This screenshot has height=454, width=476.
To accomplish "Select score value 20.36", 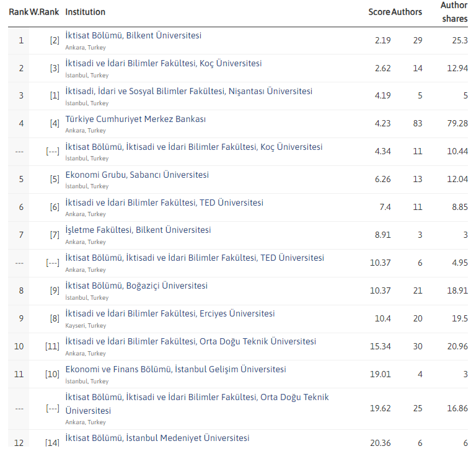I will pos(380,443).
